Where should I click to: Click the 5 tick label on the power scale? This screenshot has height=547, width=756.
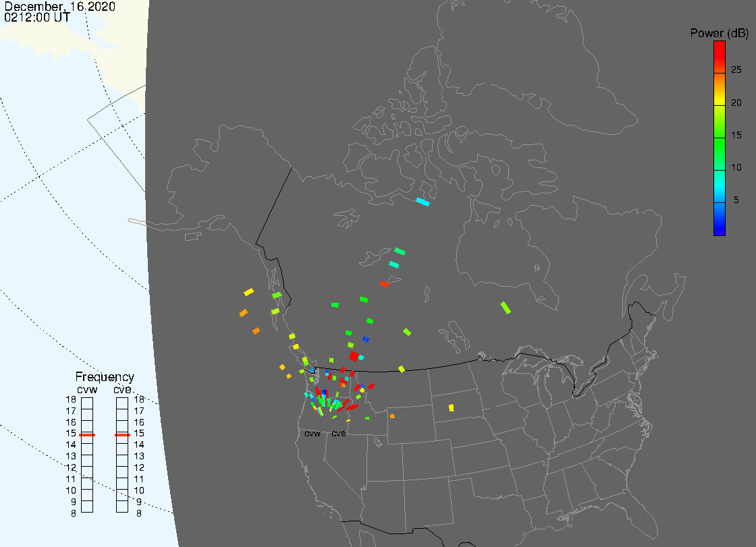point(736,200)
